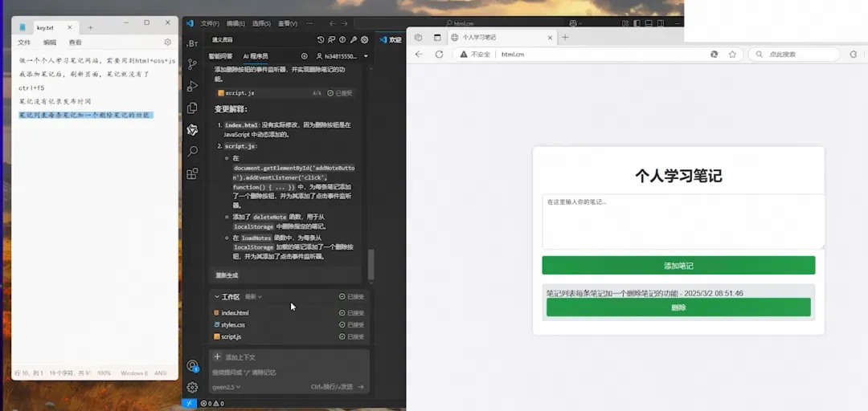868x411 pixels.
Task: Open styles.css in workspace list
Action: 229,325
